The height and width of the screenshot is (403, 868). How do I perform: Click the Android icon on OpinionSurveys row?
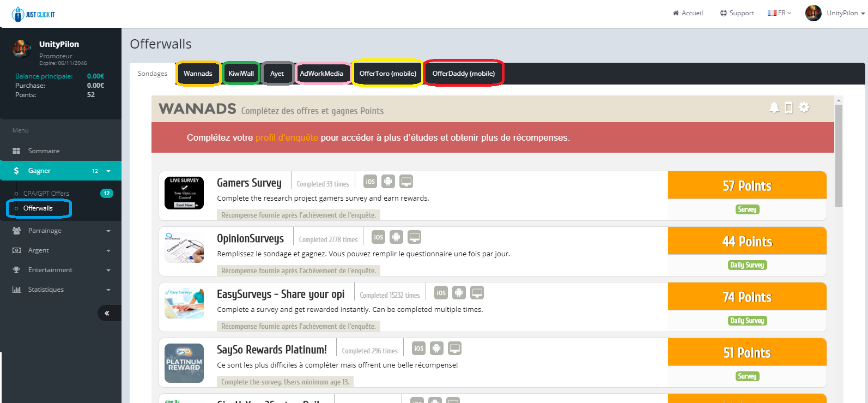point(396,237)
